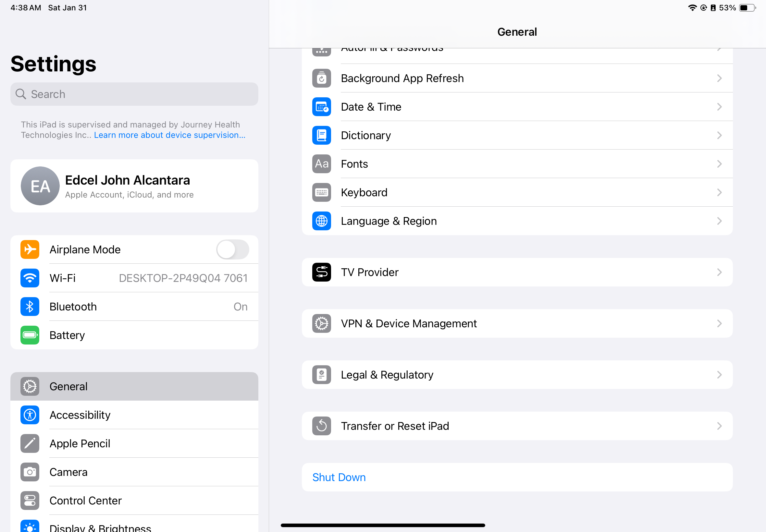Viewport: 766px width, 532px height.
Task: Tap the green Battery icon in sidebar
Action: (x=30, y=335)
